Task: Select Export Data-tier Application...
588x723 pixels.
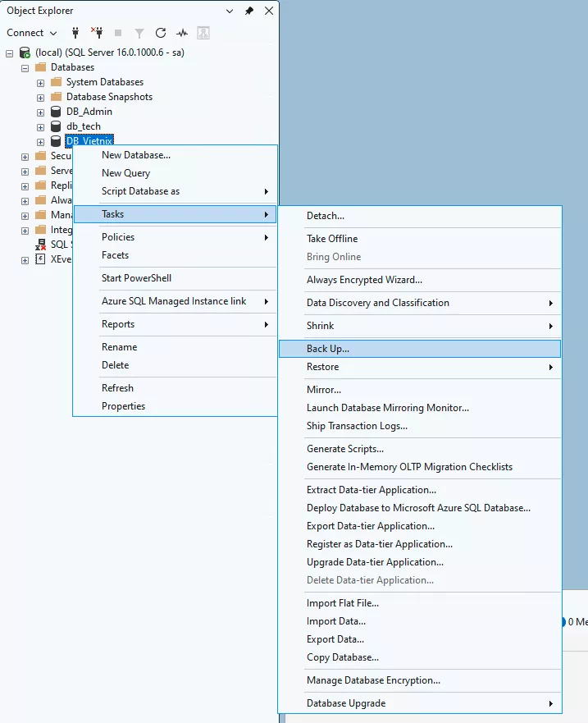Action: [420, 526]
